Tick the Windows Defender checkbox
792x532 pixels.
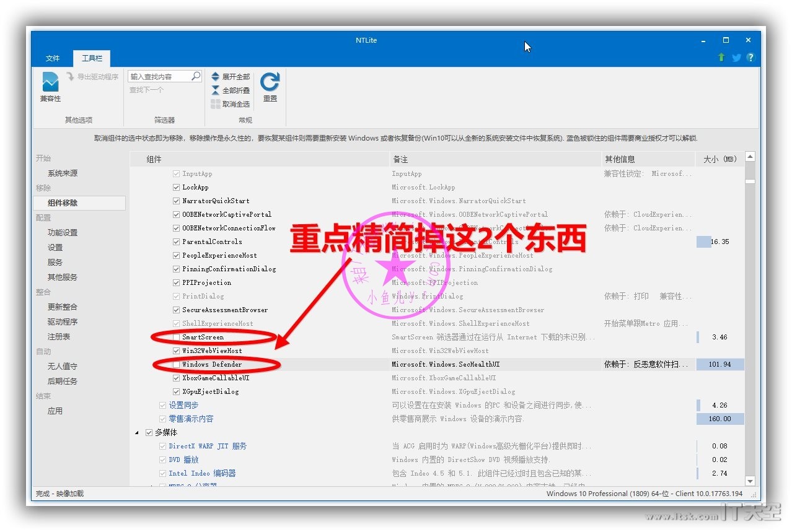(x=177, y=364)
